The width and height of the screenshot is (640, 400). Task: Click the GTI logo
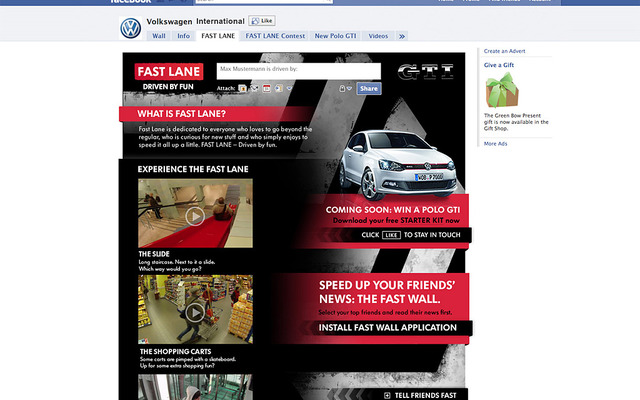426,71
